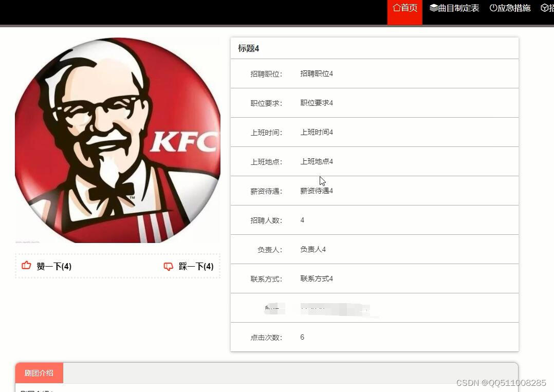Click the layers icon beside 曲目制定表
The width and height of the screenshot is (554, 392).
pos(434,8)
